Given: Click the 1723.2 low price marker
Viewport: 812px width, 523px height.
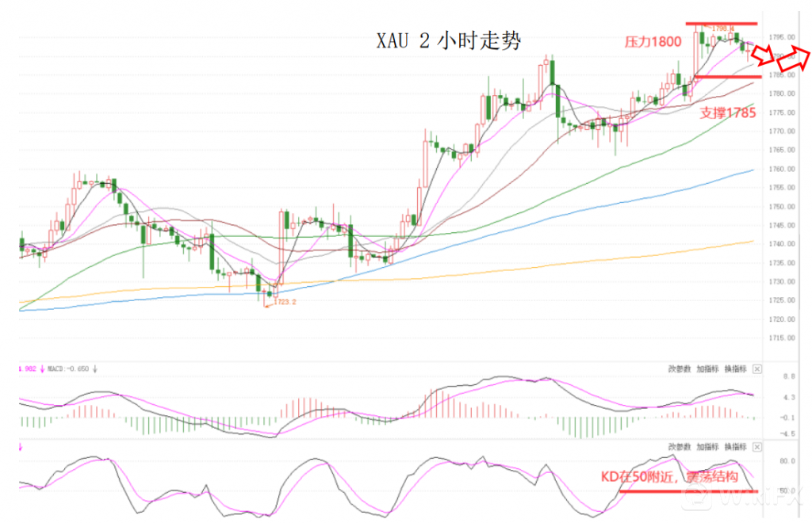Looking at the screenshot, I should [285, 301].
